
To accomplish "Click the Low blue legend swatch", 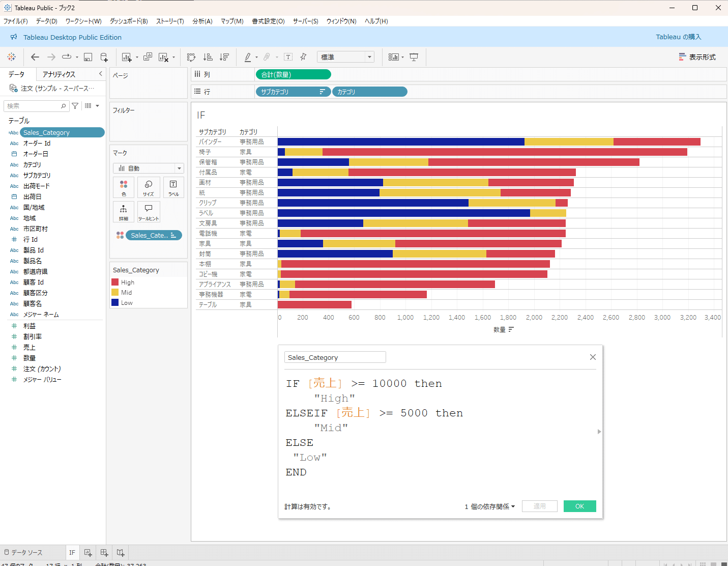I will tap(115, 303).
